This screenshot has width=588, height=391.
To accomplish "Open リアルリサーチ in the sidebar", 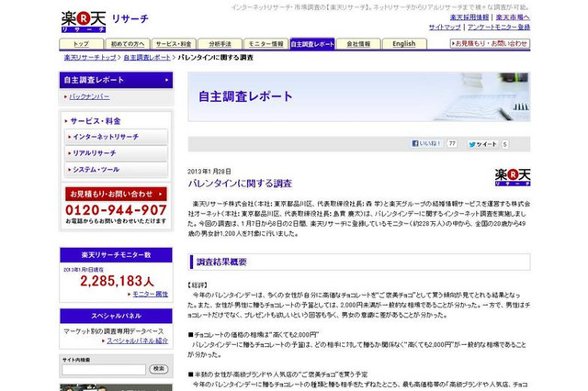I will click(x=117, y=153).
